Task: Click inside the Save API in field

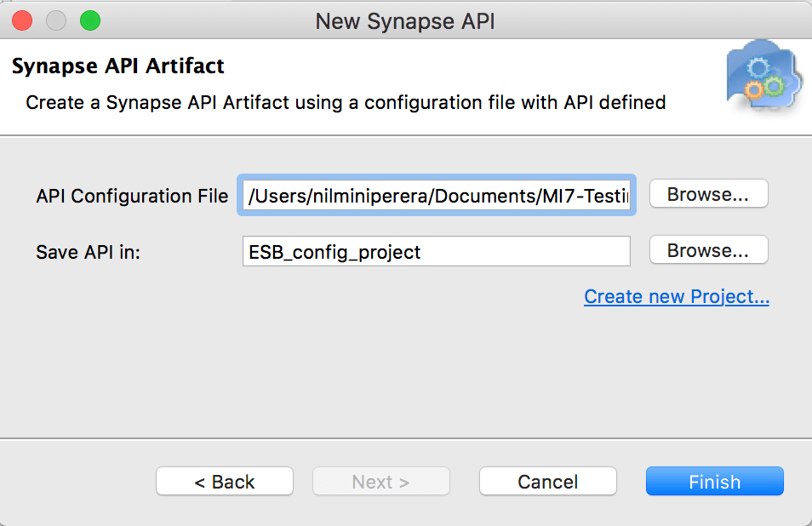Action: pyautogui.click(x=436, y=250)
